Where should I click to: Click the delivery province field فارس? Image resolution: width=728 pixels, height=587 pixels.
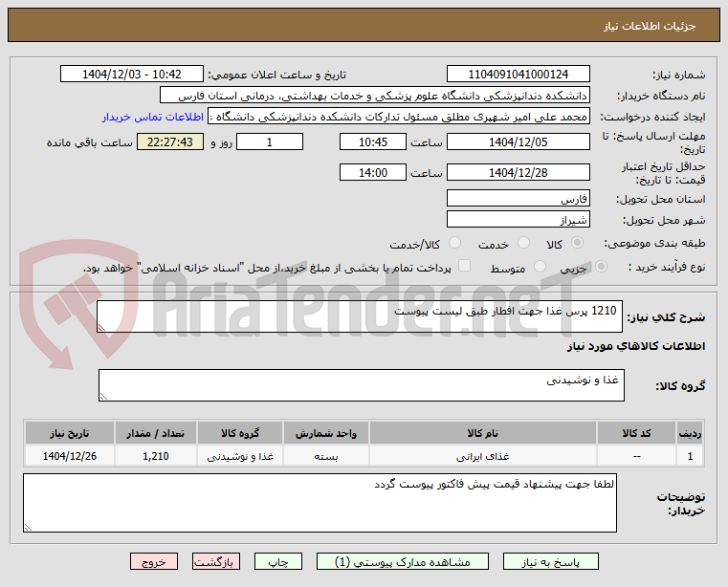coord(518,199)
